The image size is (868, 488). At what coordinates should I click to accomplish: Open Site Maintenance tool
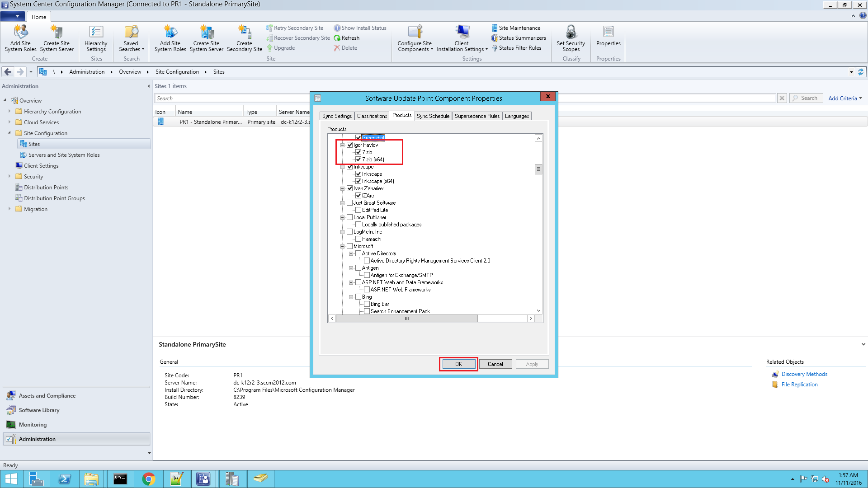pos(519,28)
